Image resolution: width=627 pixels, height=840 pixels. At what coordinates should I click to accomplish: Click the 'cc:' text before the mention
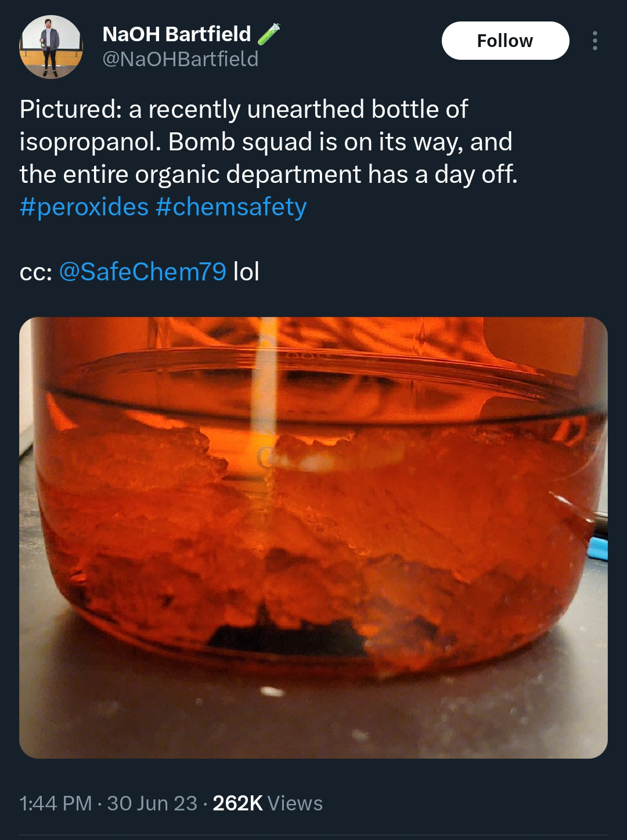point(36,272)
